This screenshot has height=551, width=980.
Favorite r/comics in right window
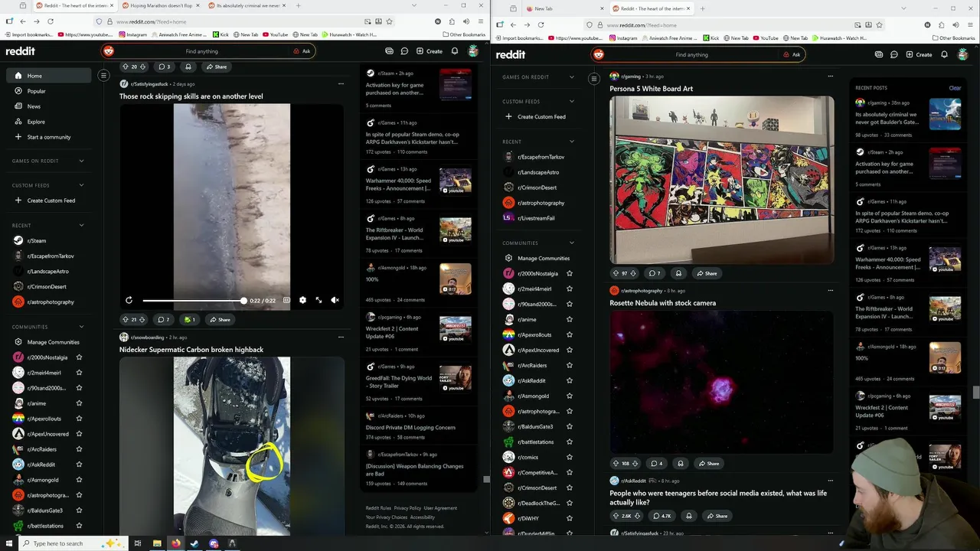(569, 457)
